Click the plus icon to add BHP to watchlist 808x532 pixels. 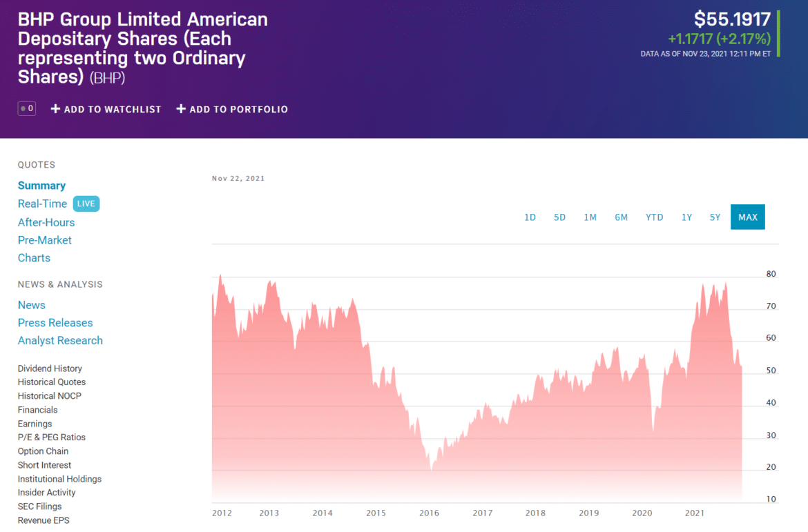pyautogui.click(x=55, y=108)
